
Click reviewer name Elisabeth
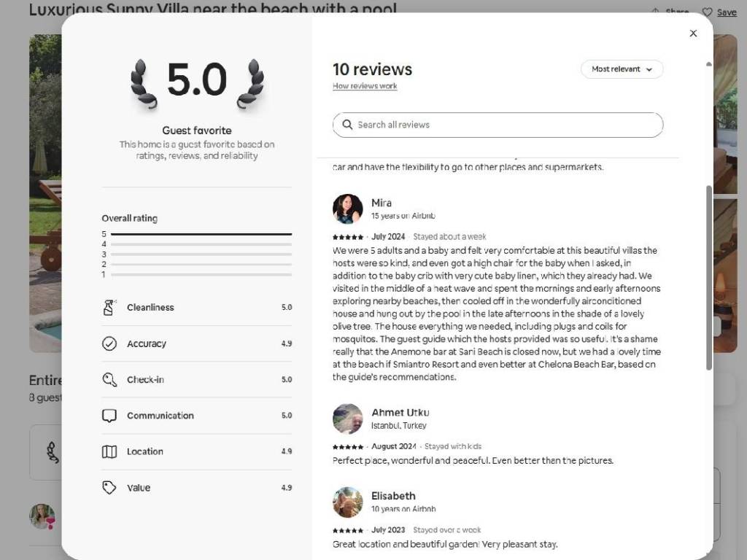393,496
